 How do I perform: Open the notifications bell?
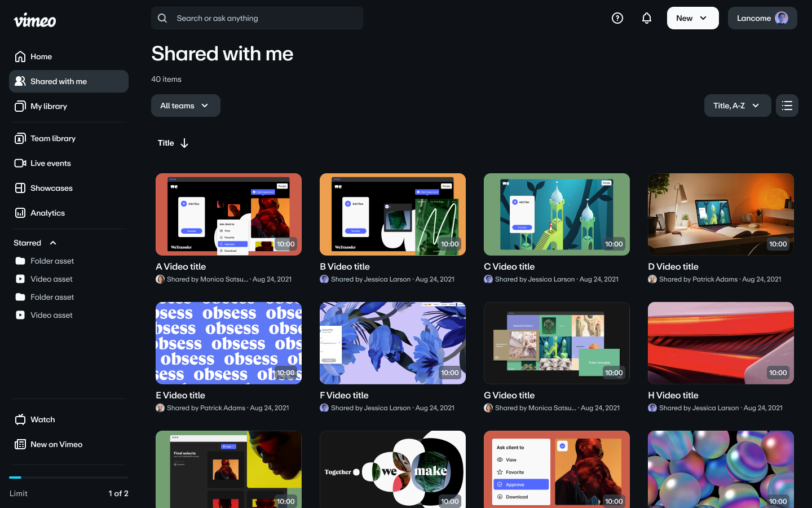tap(647, 18)
